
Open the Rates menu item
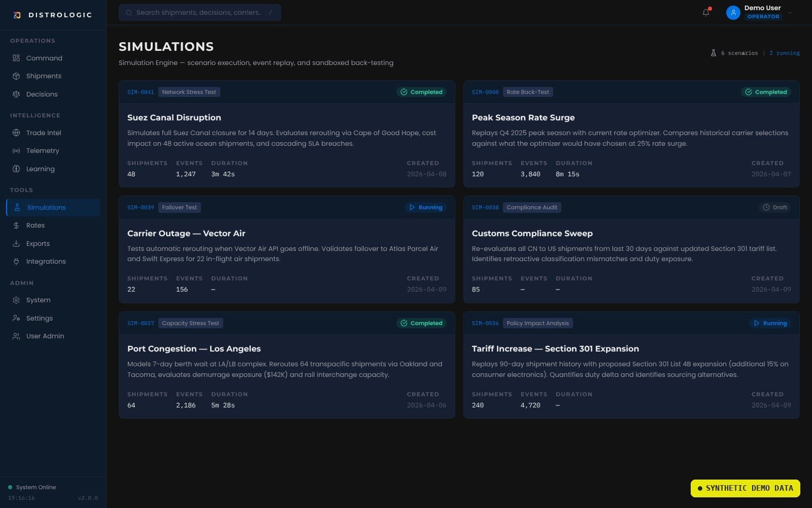53,226
